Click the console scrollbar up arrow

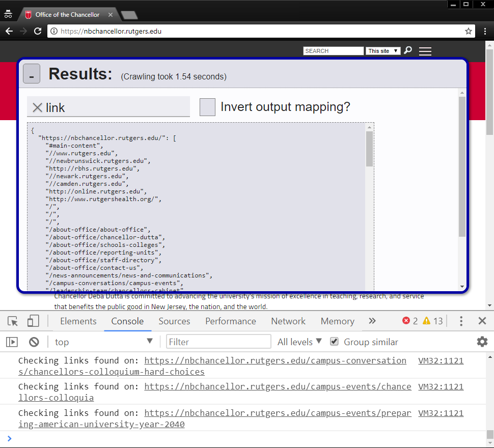tap(490, 357)
